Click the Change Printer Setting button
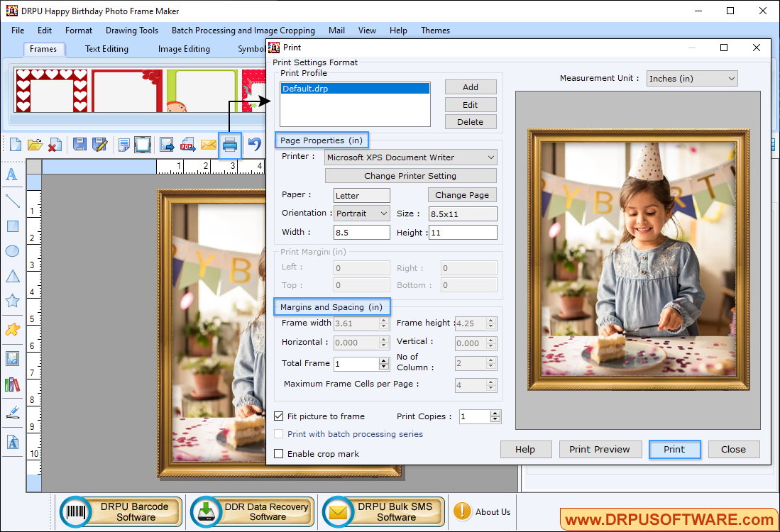Screen dimensions: 780x532 (x=410, y=175)
